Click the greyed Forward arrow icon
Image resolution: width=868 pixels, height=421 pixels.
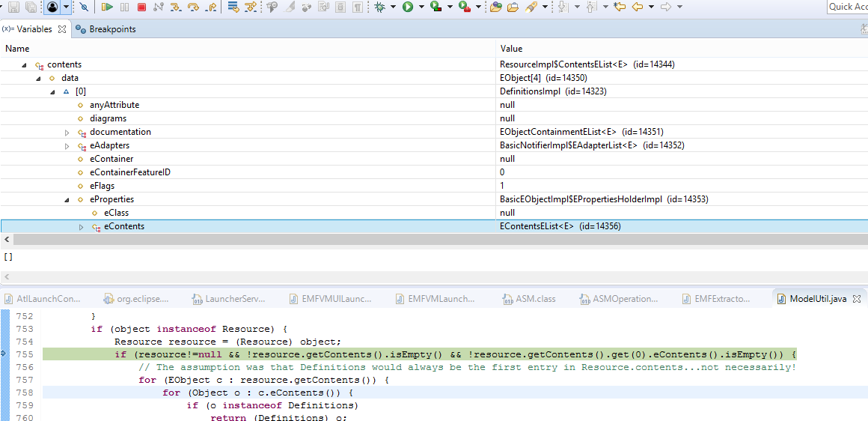(666, 7)
